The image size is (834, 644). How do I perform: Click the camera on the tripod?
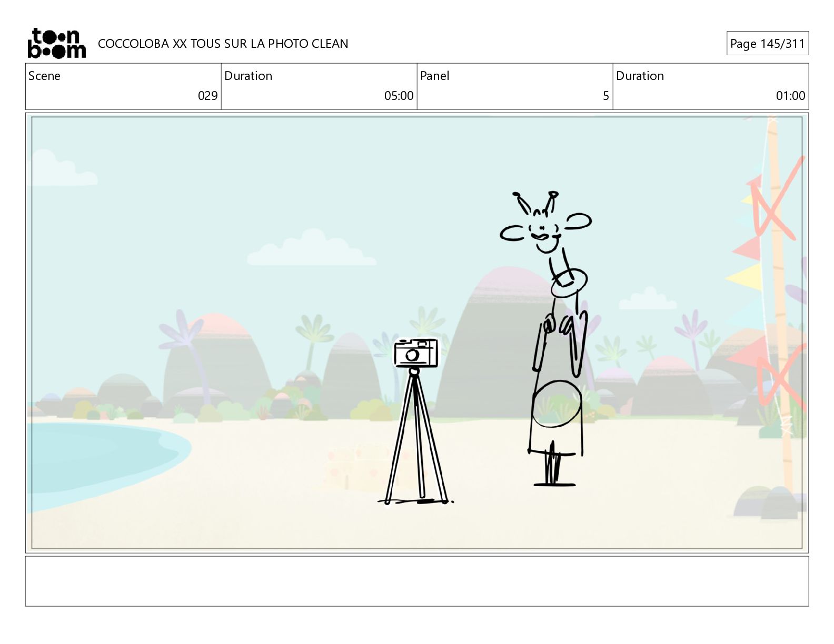click(416, 353)
